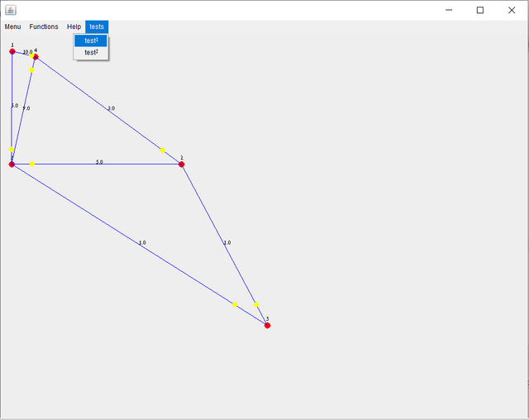Click red graph node labeled 2
The image size is (529, 420).
click(182, 165)
